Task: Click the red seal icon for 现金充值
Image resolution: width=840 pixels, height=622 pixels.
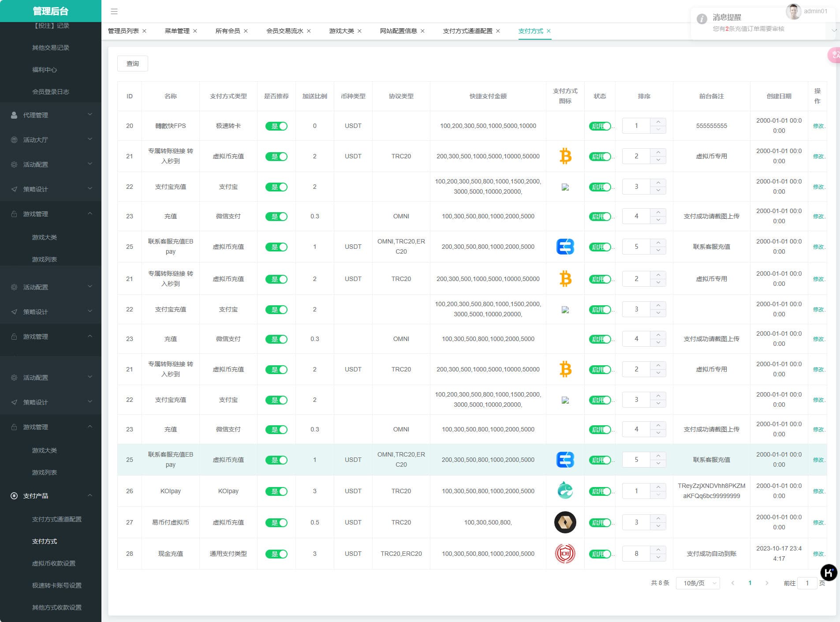Action: click(565, 553)
